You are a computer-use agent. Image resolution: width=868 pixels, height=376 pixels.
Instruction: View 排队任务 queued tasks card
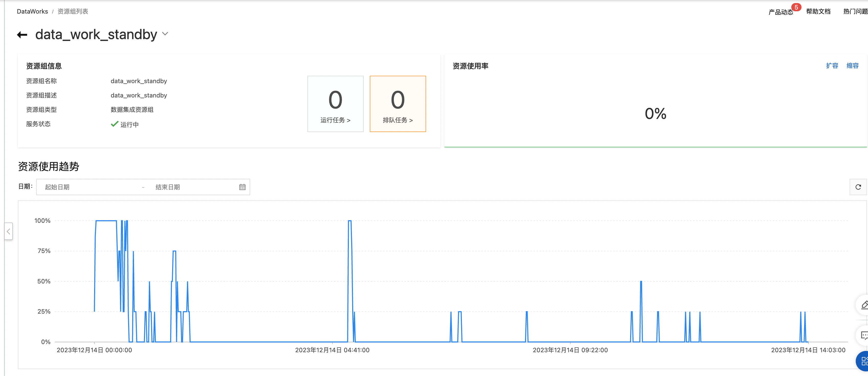click(398, 104)
